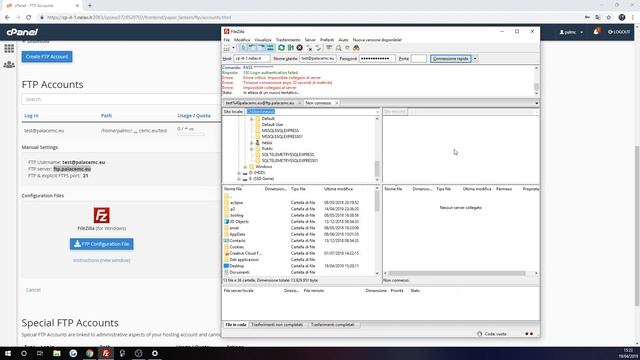Toggle transfer queue view in toolbar
Image resolution: width=640 pixels, height=360 pixels.
click(270, 48)
